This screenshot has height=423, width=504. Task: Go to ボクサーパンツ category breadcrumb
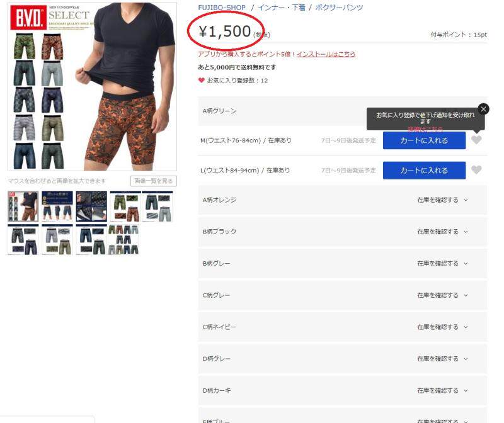click(x=339, y=8)
